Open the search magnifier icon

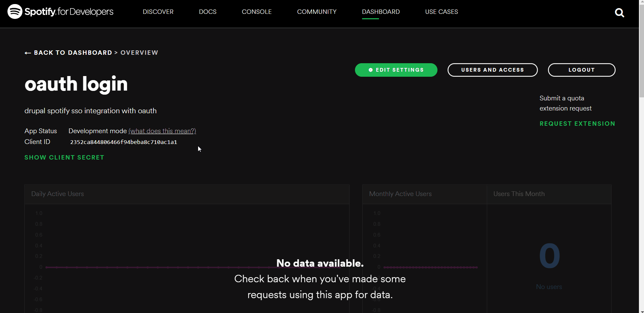[619, 13]
